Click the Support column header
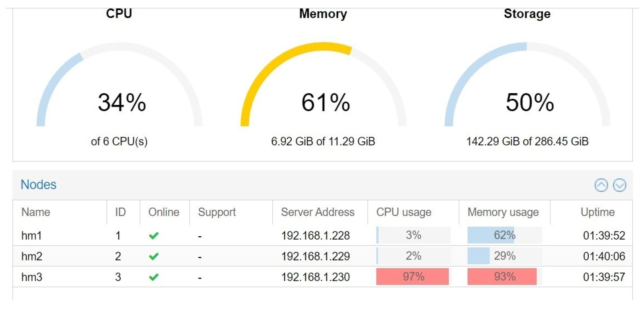Screen dimensions: 644x314 [217, 212]
